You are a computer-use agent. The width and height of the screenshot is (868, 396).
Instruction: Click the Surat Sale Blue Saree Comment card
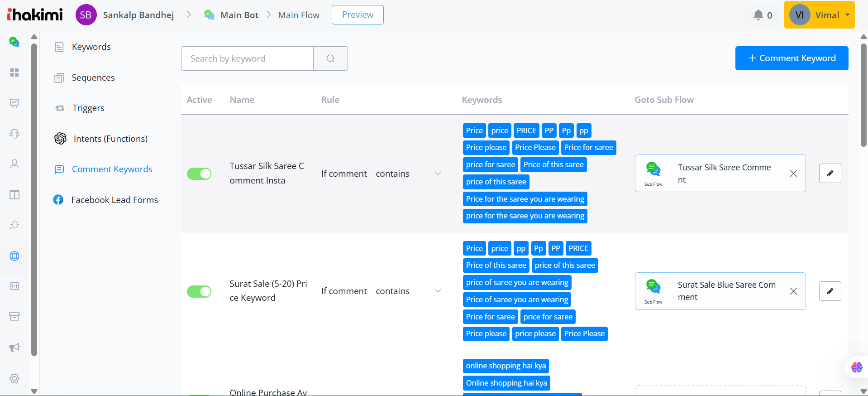coord(720,291)
